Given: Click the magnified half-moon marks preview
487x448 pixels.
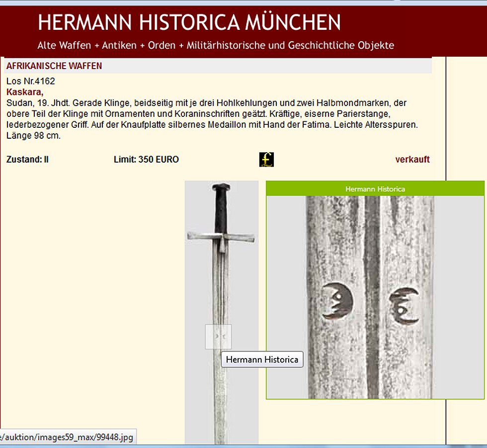Looking at the screenshot, I should 375,297.
